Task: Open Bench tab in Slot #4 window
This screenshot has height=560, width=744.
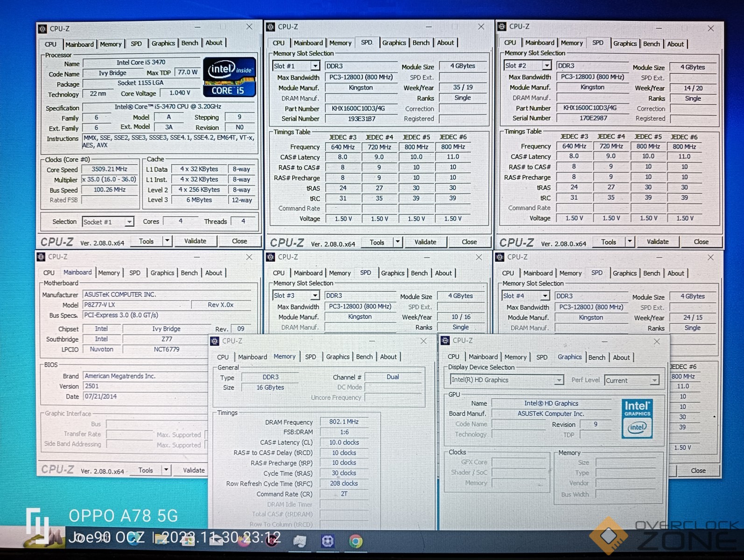Action: click(652, 273)
